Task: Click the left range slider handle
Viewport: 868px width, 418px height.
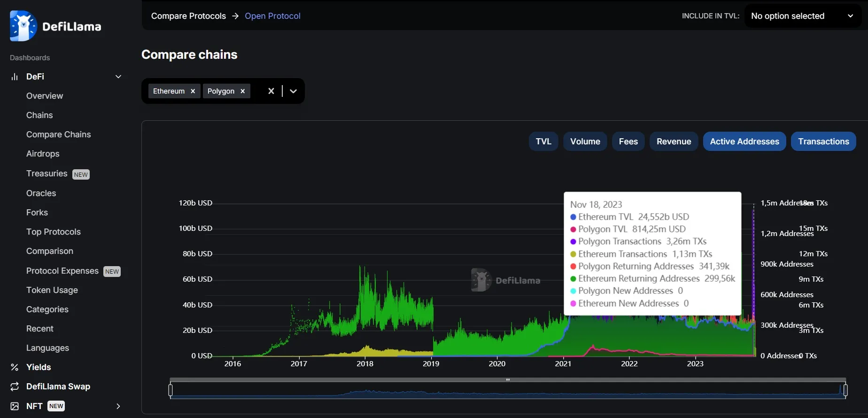Action: (170, 390)
